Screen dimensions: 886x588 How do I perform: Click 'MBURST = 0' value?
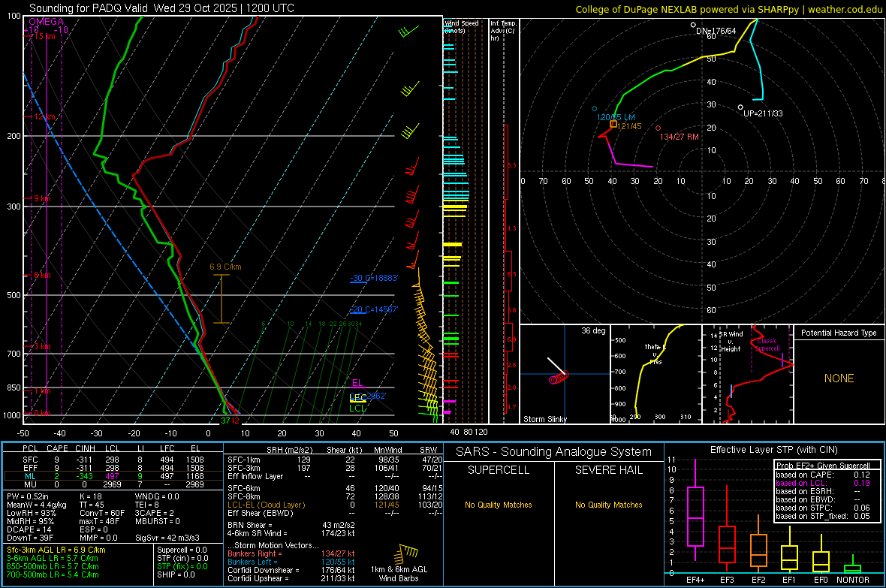(x=157, y=521)
